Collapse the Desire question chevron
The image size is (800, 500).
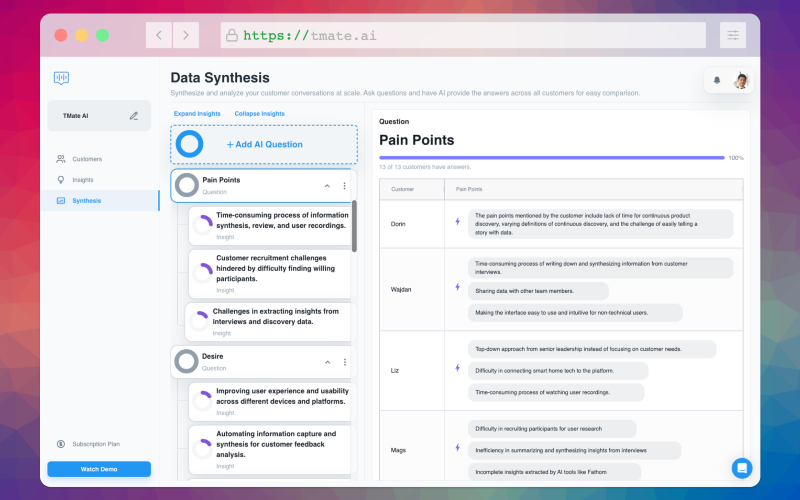click(x=328, y=362)
